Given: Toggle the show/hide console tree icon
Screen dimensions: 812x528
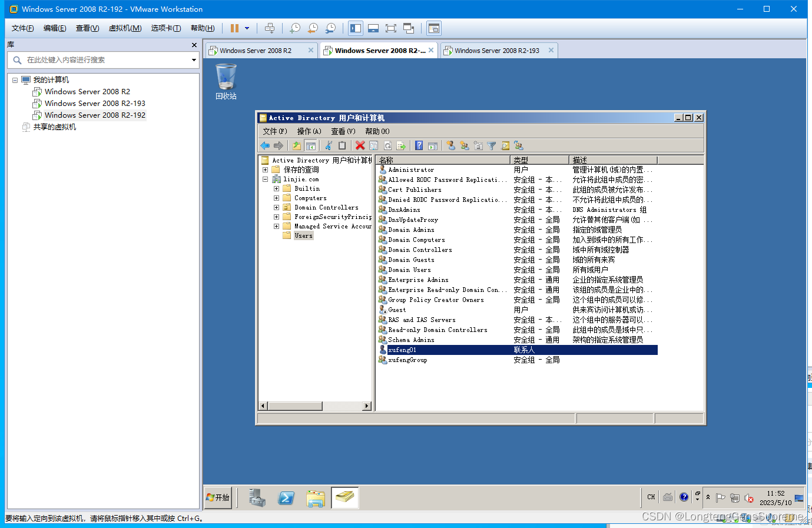Looking at the screenshot, I should tap(311, 145).
